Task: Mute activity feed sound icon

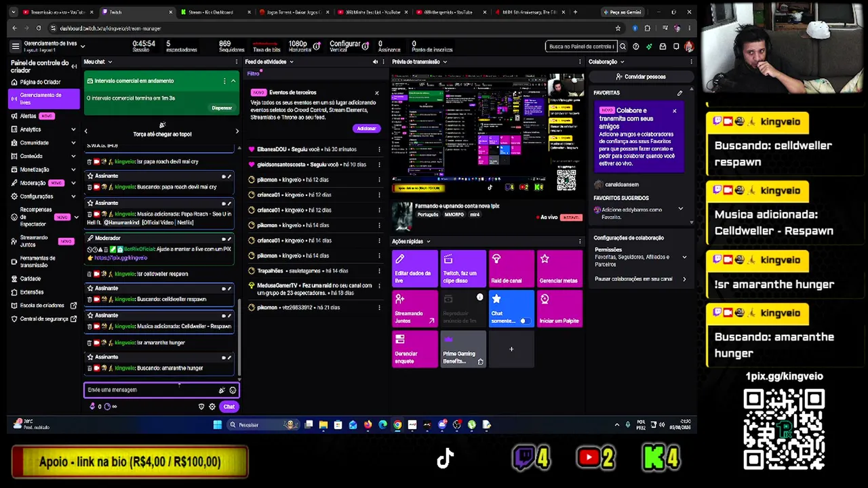Action: pos(375,62)
